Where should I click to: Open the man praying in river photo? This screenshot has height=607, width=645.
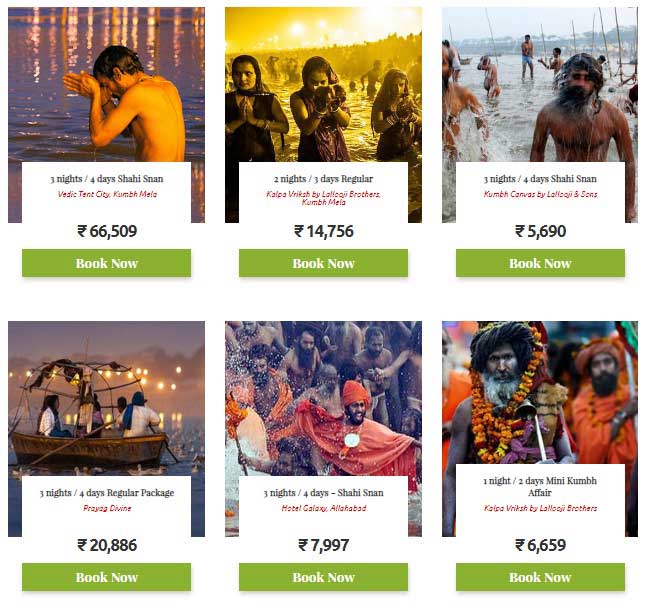coord(107,84)
